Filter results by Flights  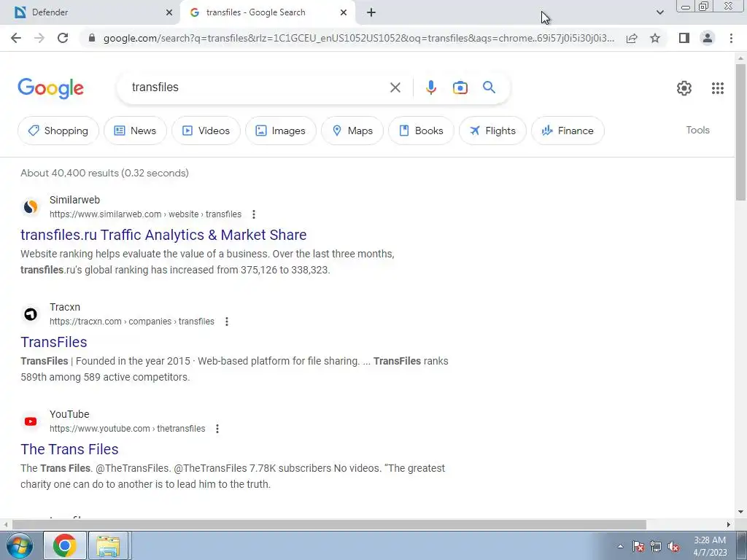(x=492, y=131)
